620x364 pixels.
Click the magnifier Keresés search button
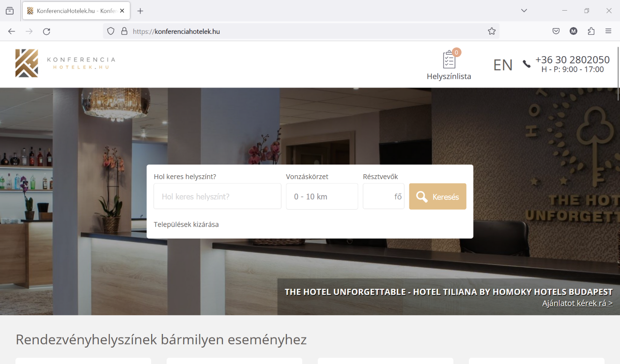coord(437,197)
